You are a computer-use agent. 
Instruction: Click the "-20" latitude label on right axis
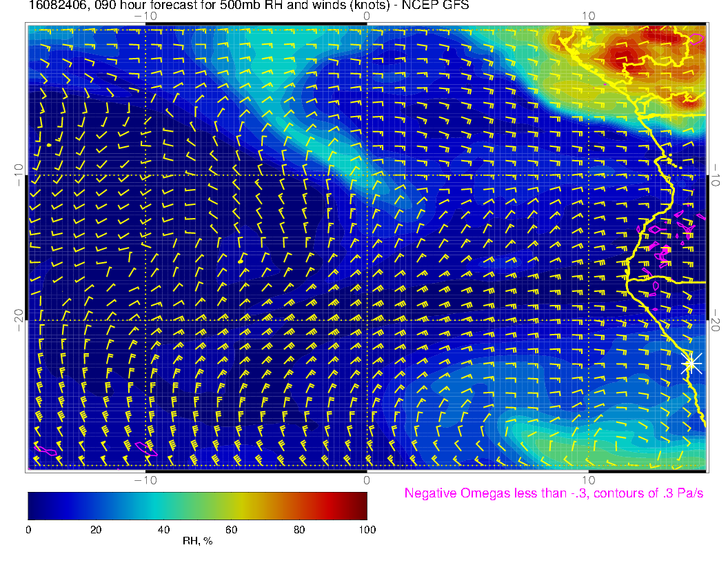click(x=716, y=320)
